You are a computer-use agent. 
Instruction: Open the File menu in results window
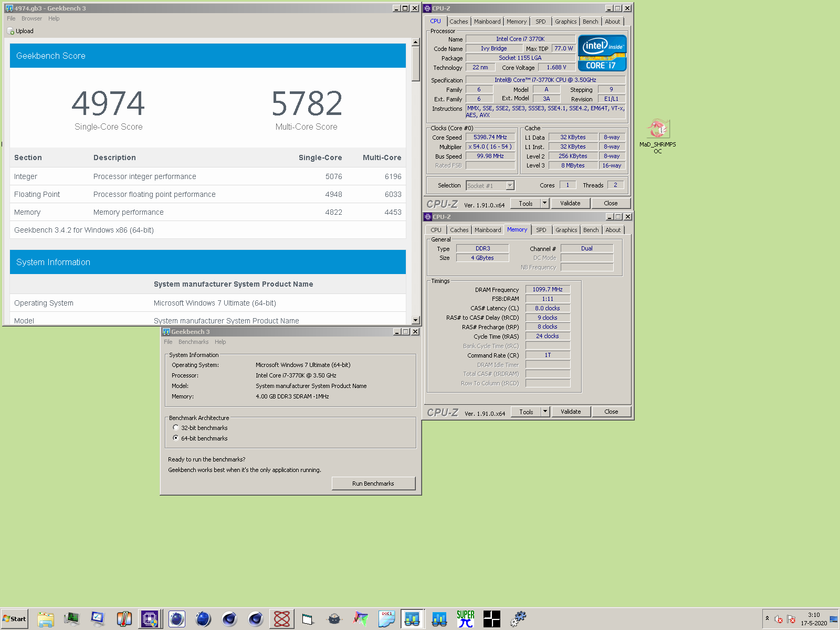tap(11, 18)
